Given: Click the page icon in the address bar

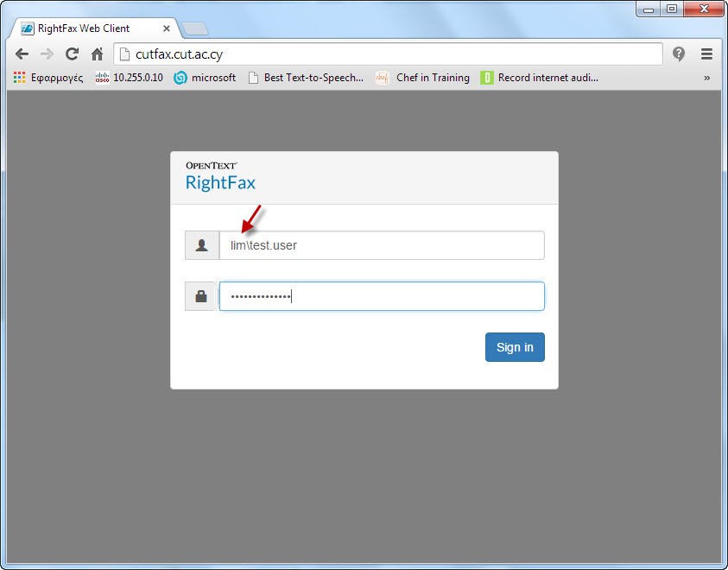Looking at the screenshot, I should (124, 54).
